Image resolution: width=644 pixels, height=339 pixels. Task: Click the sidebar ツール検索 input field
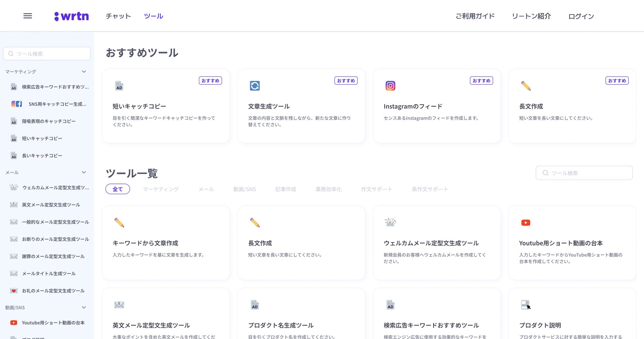click(47, 54)
